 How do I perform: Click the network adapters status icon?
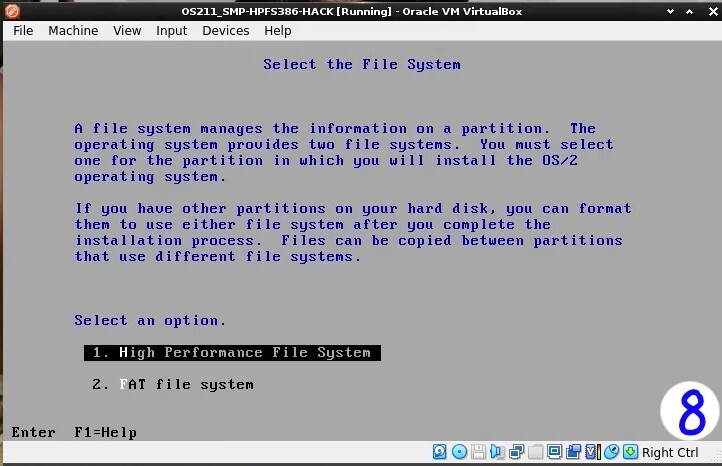(x=516, y=452)
